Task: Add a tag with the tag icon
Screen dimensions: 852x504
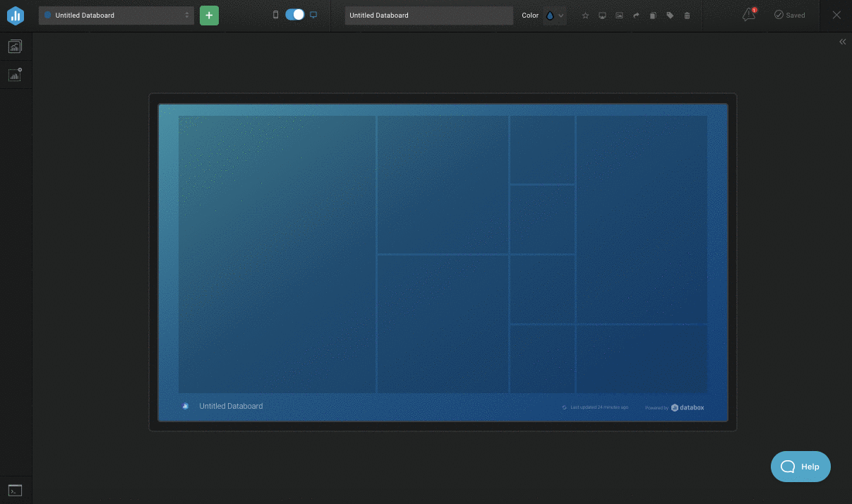Action: 670,16
